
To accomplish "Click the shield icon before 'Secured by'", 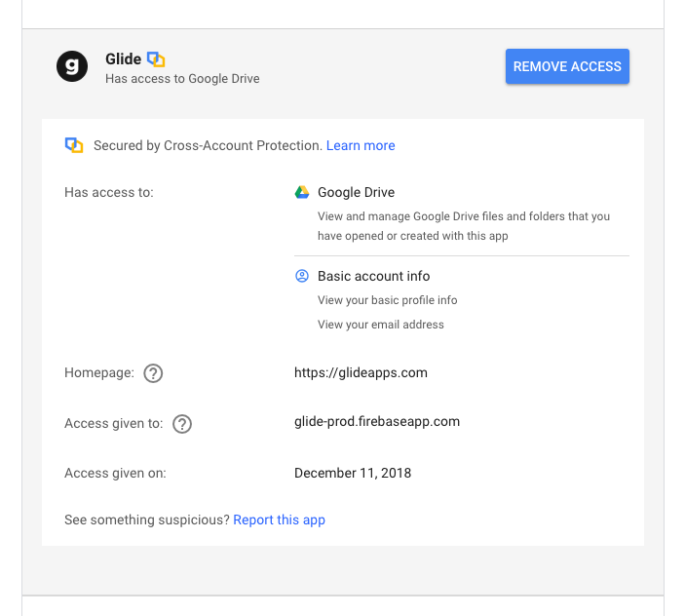I will [74, 145].
